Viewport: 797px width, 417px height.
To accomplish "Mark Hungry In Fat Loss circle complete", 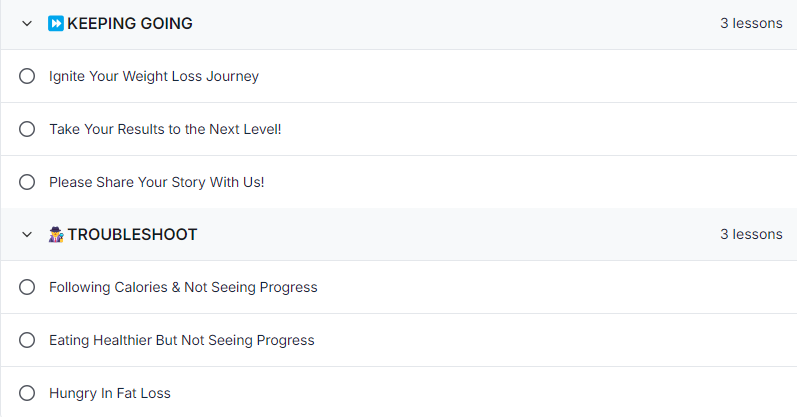I will [x=27, y=393].
